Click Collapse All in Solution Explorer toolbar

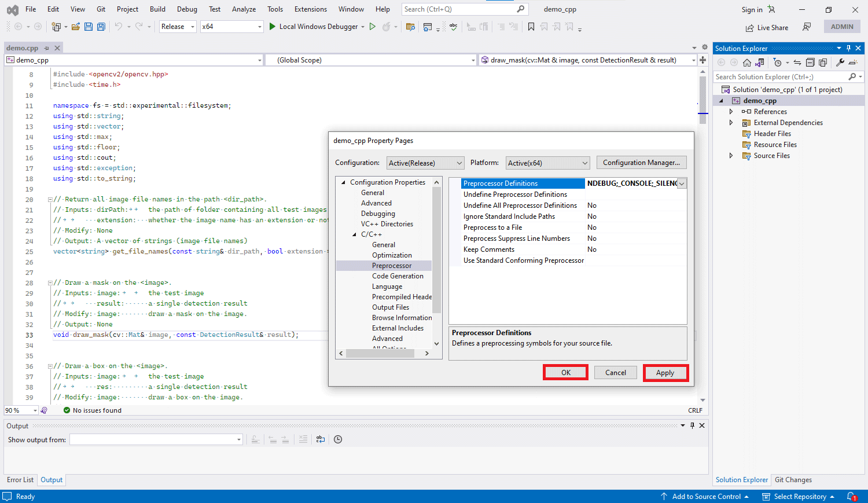click(x=810, y=63)
